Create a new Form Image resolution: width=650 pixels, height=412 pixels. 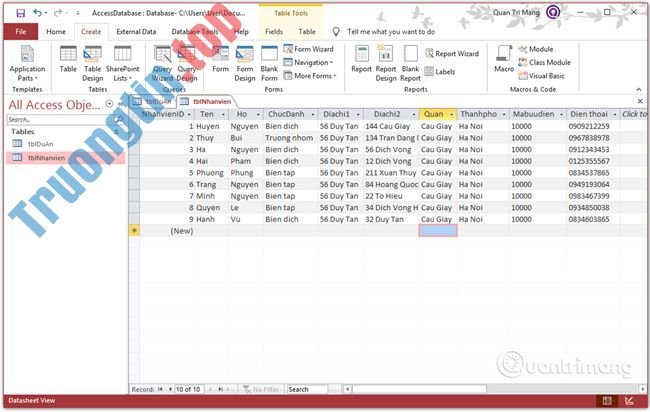coord(221,59)
